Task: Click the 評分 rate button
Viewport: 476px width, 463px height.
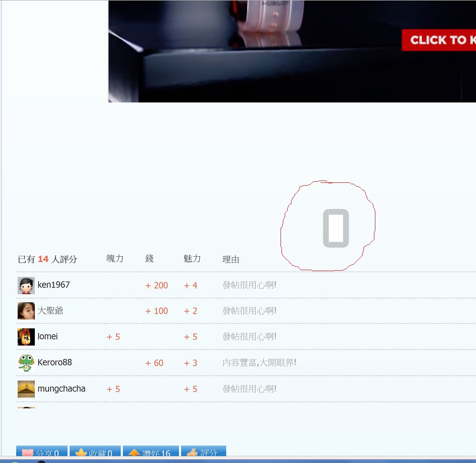Action: coord(203,453)
